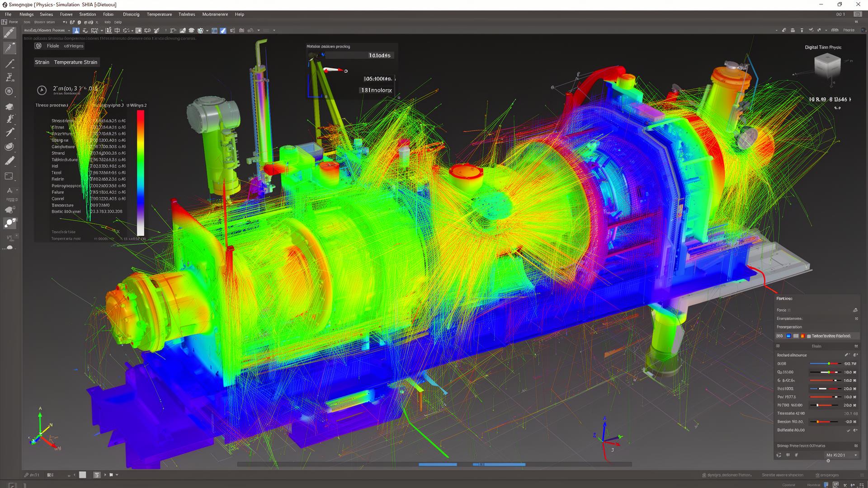Click the blue table-layout icon in toolbar
Image resolution: width=868 pixels, height=488 pixels.
pos(214,30)
